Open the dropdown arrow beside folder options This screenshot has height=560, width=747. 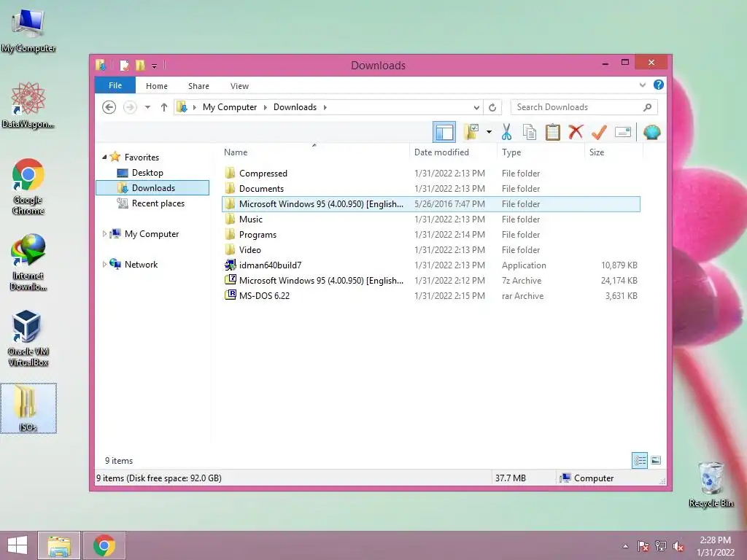tap(489, 132)
